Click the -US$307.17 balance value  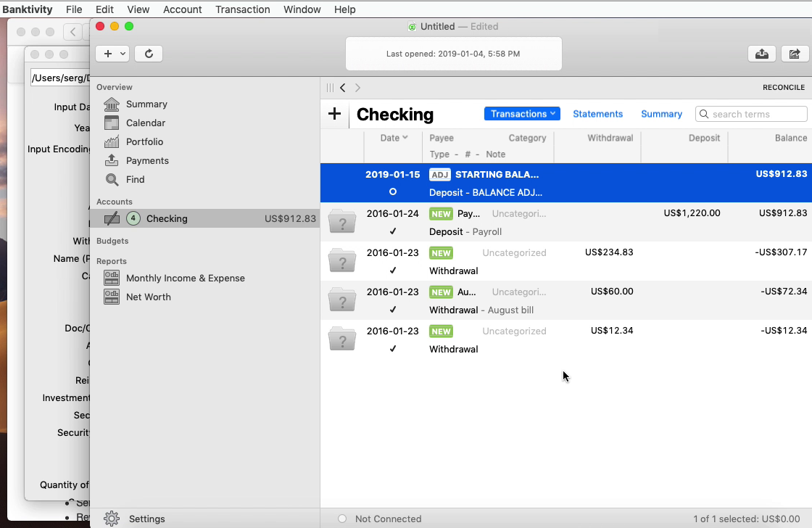click(x=781, y=252)
